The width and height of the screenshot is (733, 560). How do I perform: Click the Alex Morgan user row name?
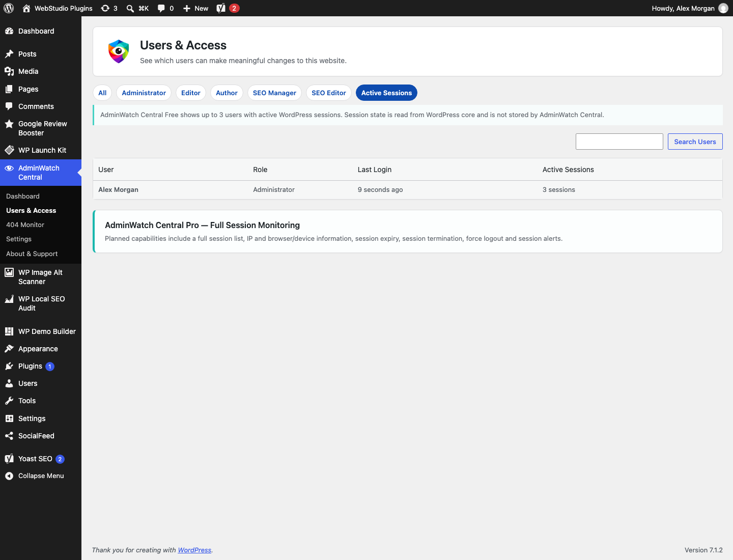(x=118, y=189)
